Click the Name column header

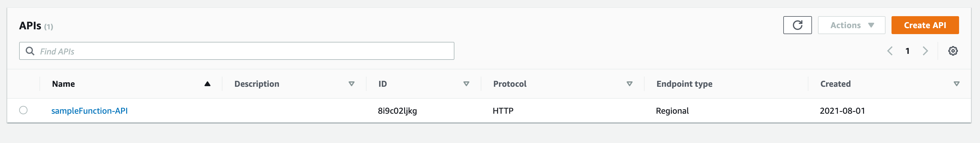click(x=64, y=84)
